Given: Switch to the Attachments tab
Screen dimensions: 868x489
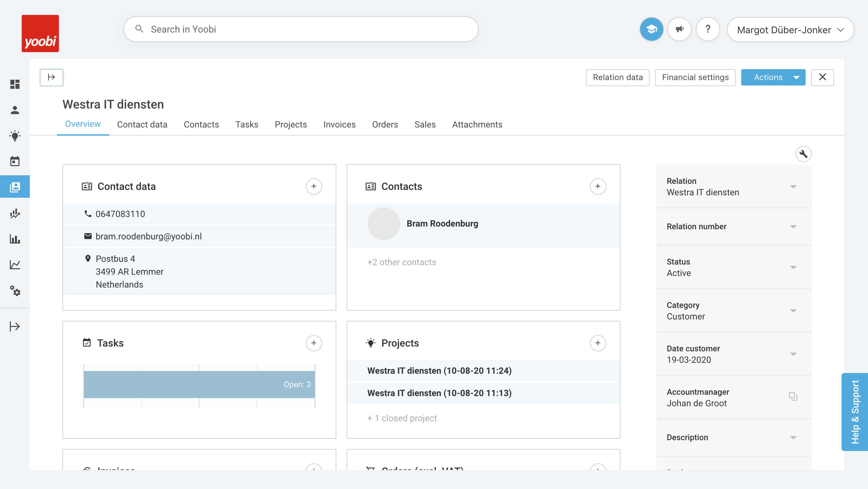Looking at the screenshot, I should (477, 124).
